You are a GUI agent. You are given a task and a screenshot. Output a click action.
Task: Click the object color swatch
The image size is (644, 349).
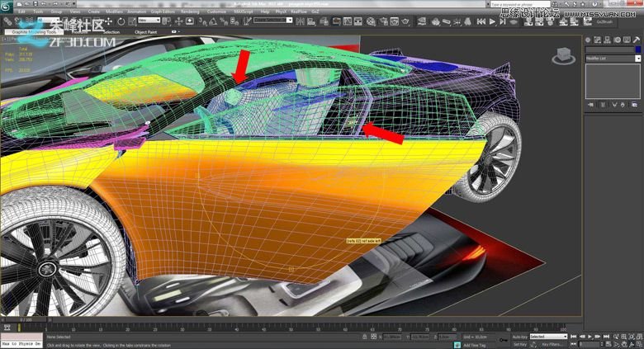[x=637, y=50]
